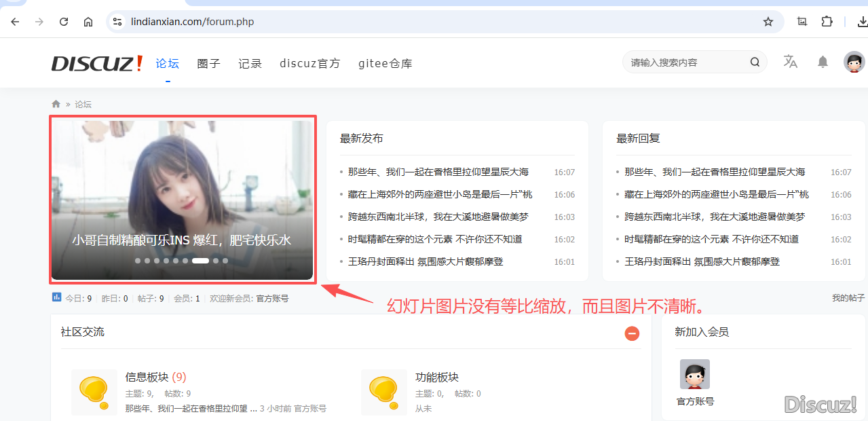The width and height of the screenshot is (868, 421).
Task: Go to the browser home page icon
Action: 88,22
